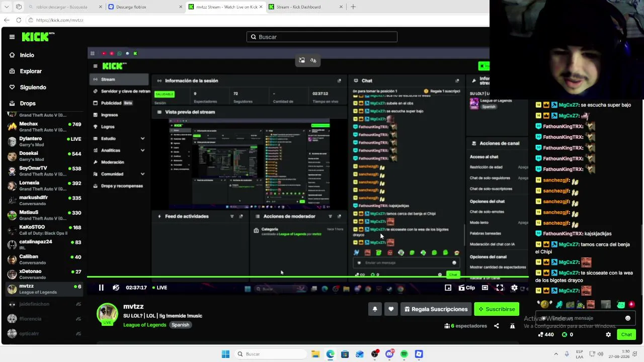Open the Kick hamburger menu
This screenshot has width=644, height=362.
point(12,37)
